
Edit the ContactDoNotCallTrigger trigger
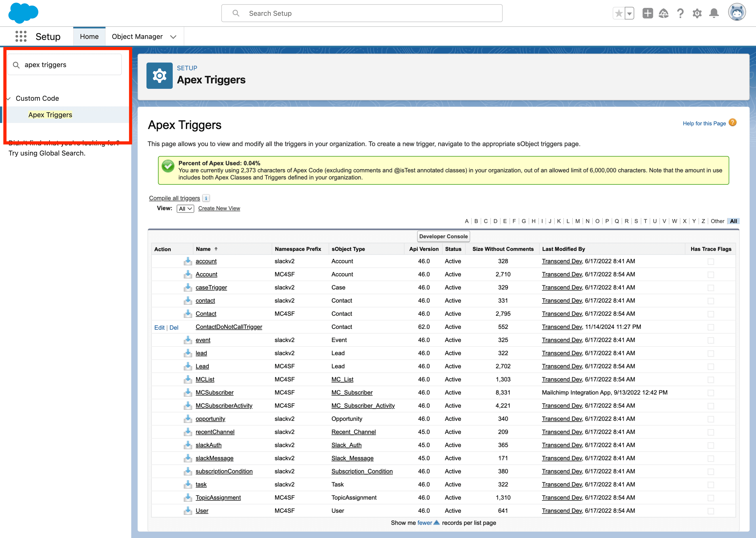pos(159,327)
